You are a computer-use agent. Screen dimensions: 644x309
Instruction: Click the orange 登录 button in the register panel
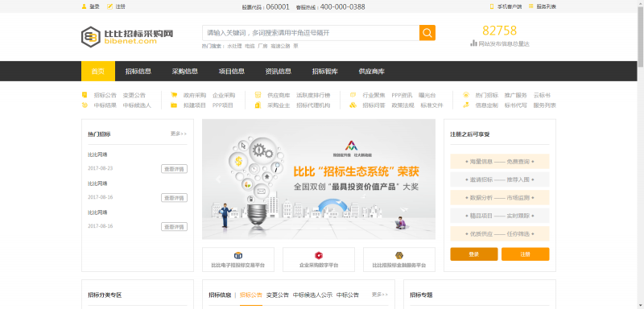[474, 254]
